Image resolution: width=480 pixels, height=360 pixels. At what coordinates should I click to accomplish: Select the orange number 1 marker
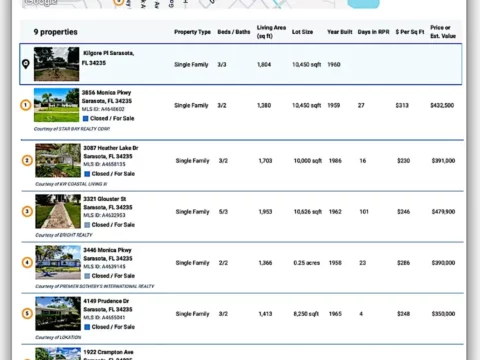(x=26, y=105)
